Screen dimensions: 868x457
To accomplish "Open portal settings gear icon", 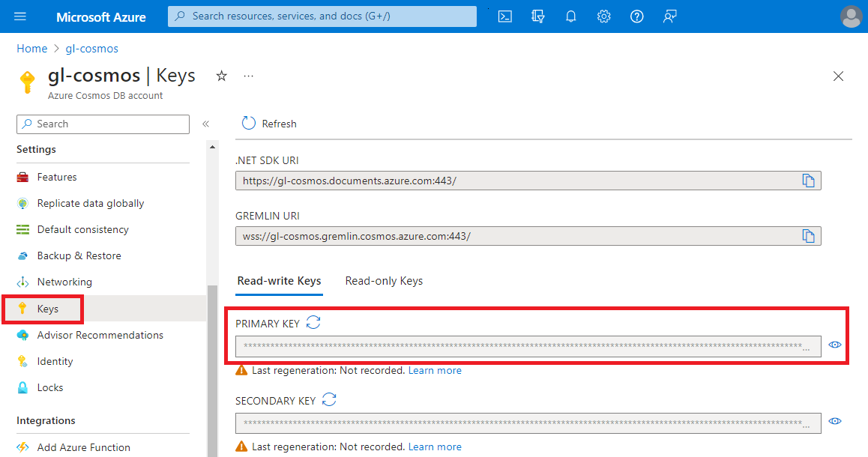I will [x=603, y=16].
